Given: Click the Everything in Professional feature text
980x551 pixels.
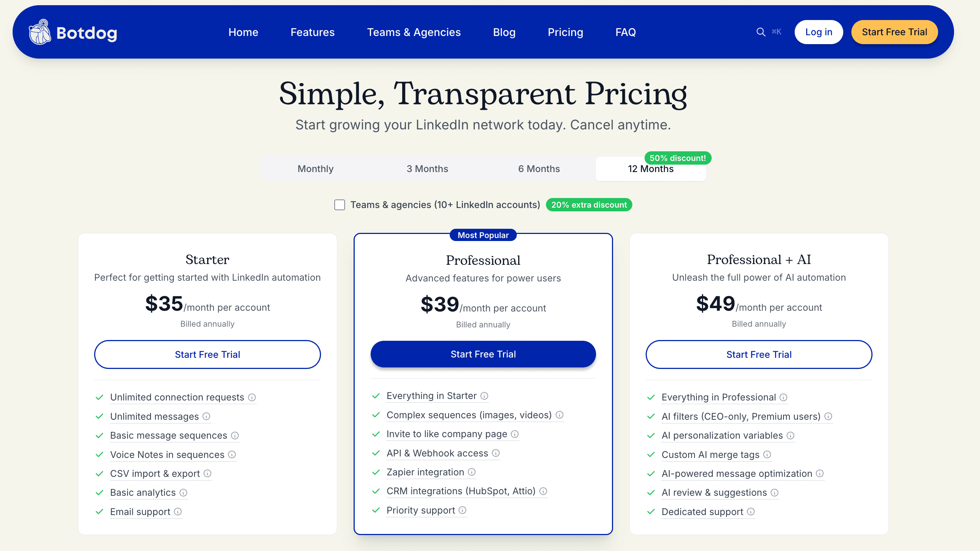Looking at the screenshot, I should [718, 397].
